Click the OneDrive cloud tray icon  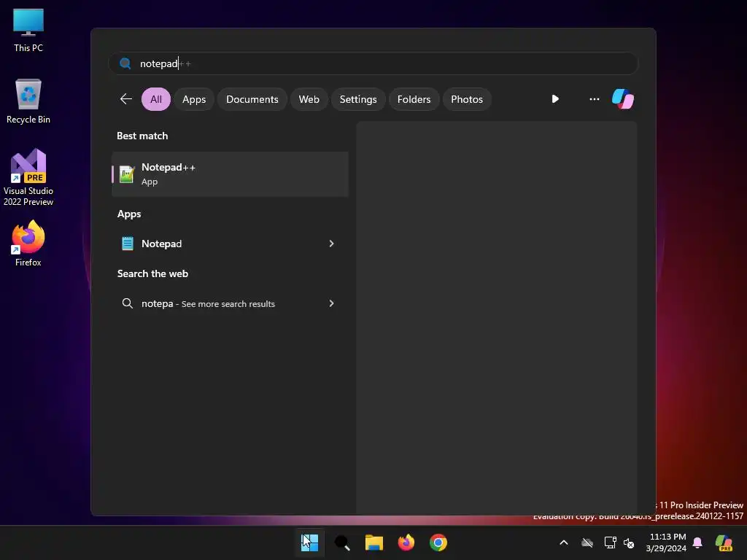click(587, 542)
